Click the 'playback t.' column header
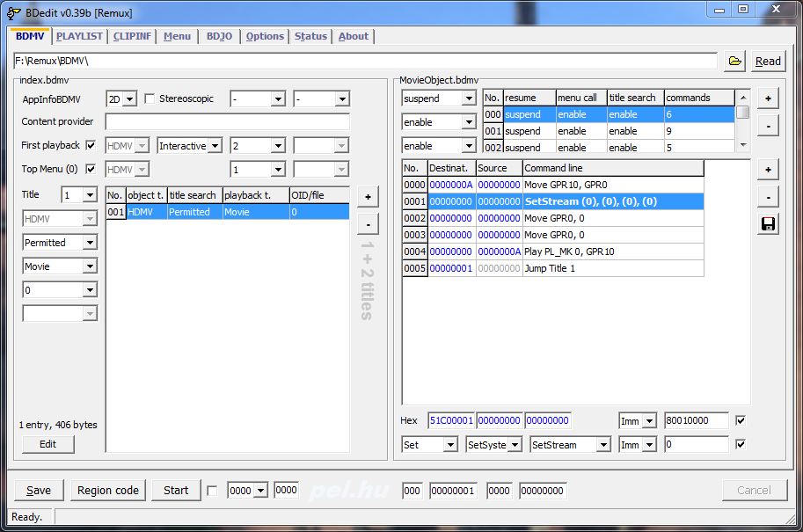The image size is (803, 532). 256,195
